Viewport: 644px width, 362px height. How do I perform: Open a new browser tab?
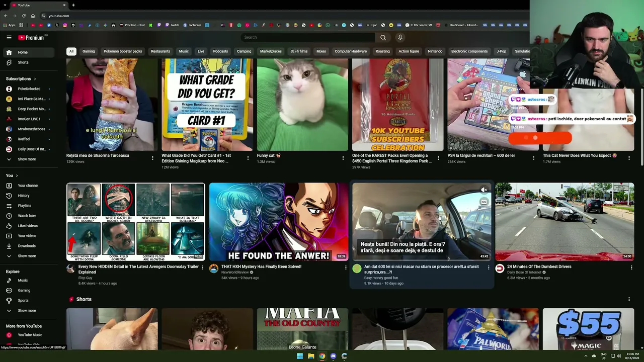coord(73,5)
